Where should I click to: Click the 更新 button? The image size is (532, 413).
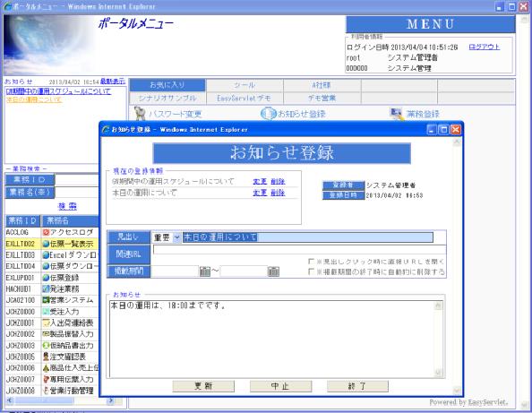(203, 386)
